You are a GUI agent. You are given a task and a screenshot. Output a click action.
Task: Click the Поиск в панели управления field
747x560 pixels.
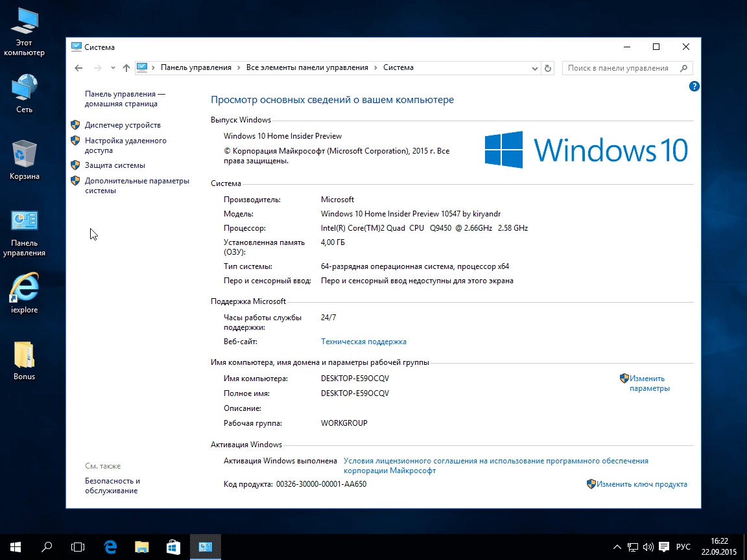(x=628, y=68)
